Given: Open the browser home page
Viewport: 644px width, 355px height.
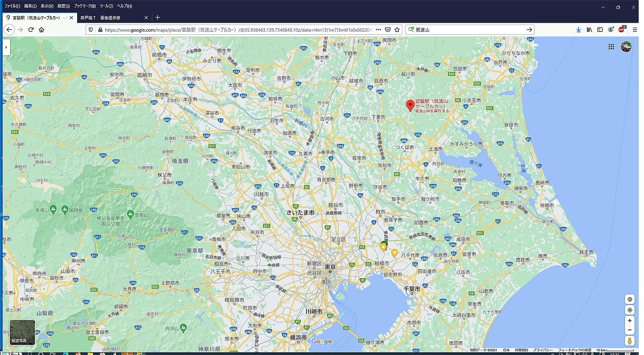Looking at the screenshot, I should click(42, 30).
